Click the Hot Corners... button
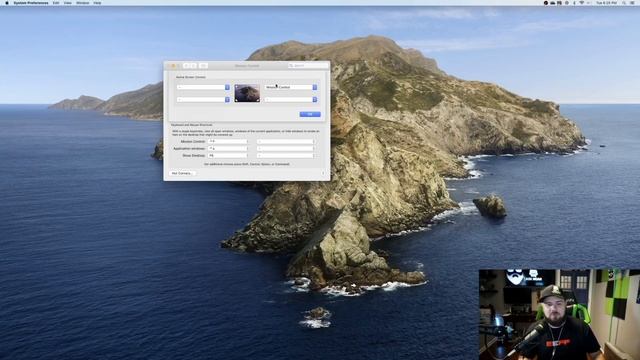Screen dimensions: 640x360 point(182,173)
